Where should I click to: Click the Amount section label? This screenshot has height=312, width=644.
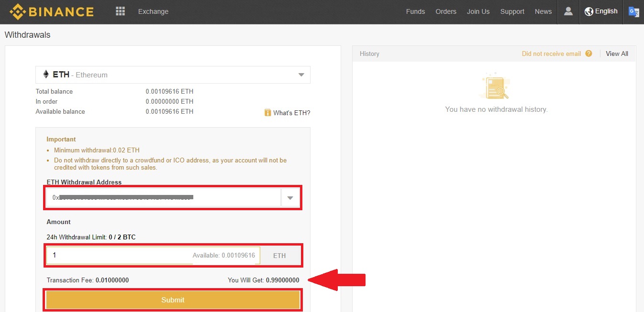pyautogui.click(x=58, y=222)
